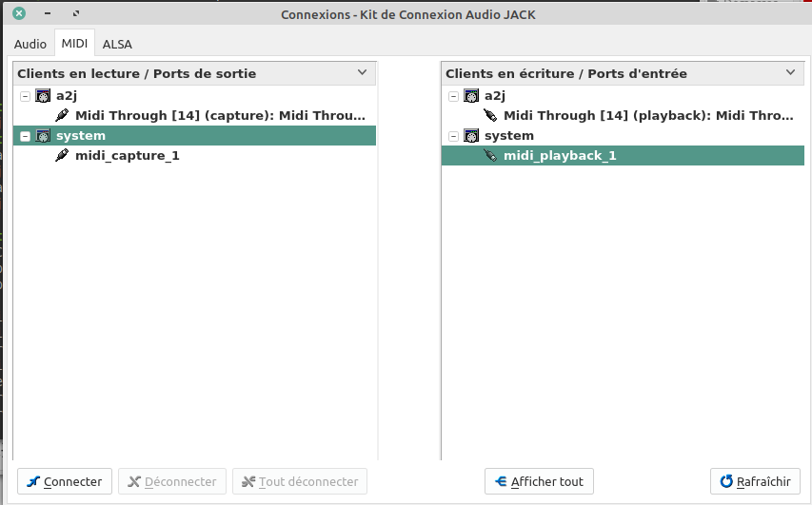Click the midi_playback_1 port plug icon
The height and width of the screenshot is (505, 812).
[490, 156]
